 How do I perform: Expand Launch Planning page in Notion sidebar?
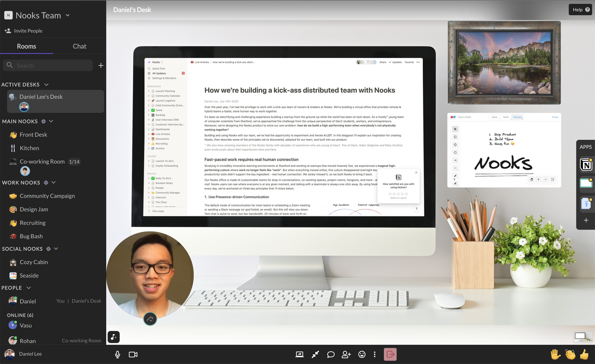[x=149, y=91]
